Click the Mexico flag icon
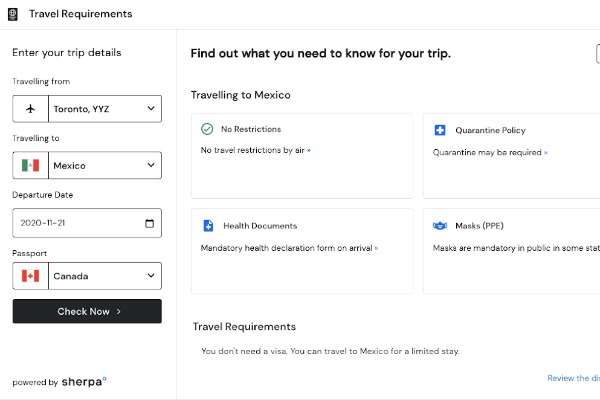 tap(29, 165)
